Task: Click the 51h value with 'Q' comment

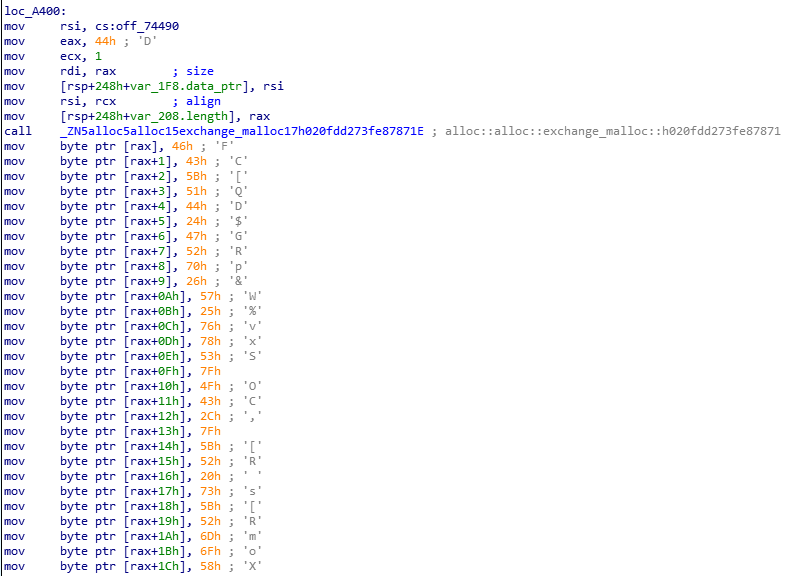Action: [196, 191]
